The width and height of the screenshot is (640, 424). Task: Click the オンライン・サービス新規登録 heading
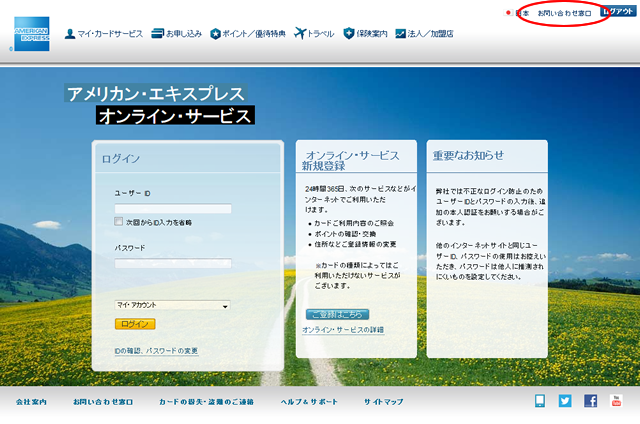pos(351,160)
